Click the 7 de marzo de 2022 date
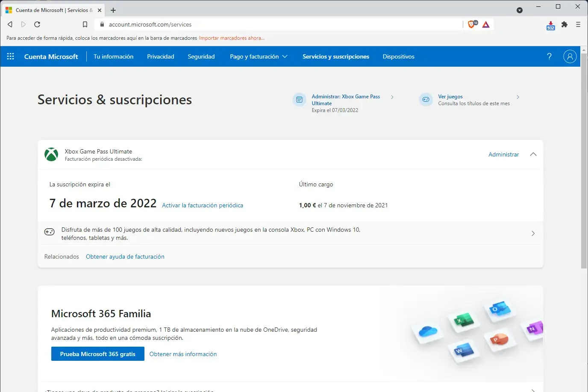The height and width of the screenshot is (392, 588). coord(103,203)
